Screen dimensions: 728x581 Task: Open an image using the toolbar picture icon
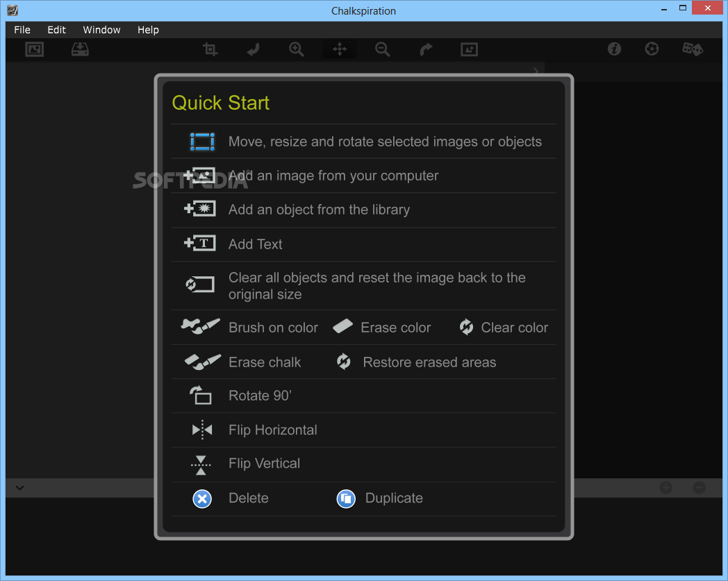pyautogui.click(x=34, y=49)
